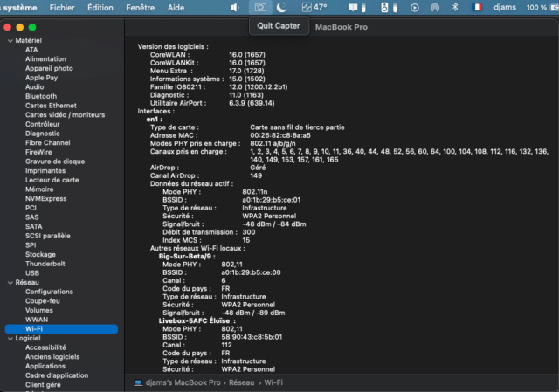Click Wi-Fi in the path bar
The image size is (559, 392).
pyautogui.click(x=273, y=382)
